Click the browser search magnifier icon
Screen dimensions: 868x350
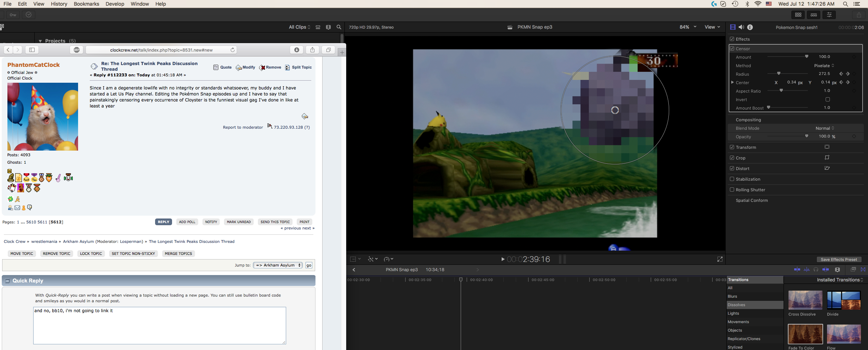pyautogui.click(x=339, y=27)
